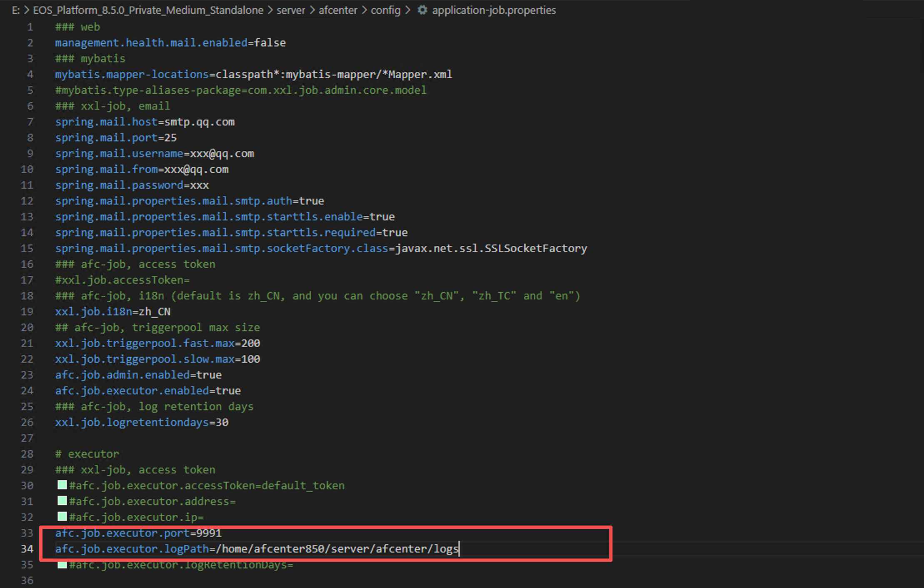Click green swatch before afc.job.executor.ip

[x=62, y=516]
